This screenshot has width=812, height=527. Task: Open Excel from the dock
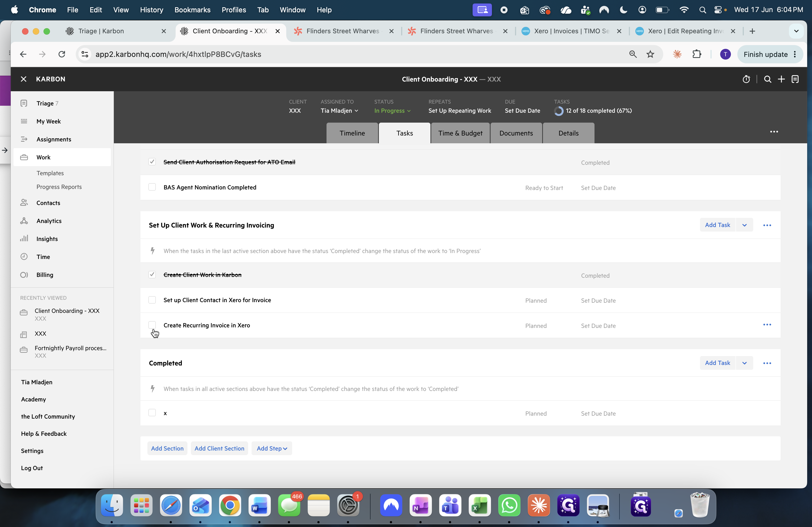tap(479, 505)
